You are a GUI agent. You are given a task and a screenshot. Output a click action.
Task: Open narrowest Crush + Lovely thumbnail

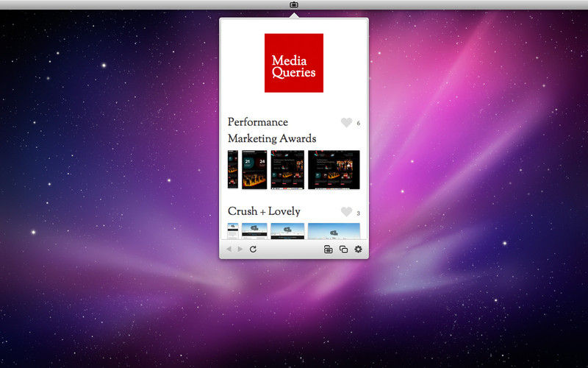[x=233, y=231]
